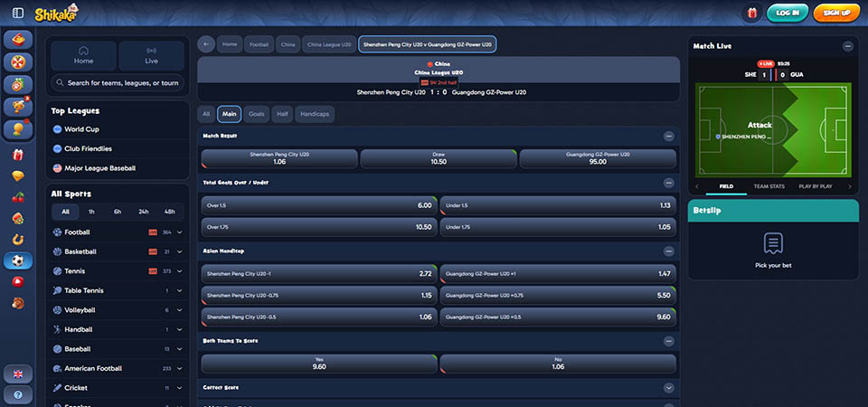Open the cherry slots icon in sidebar
This screenshot has width=868, height=407.
(18, 197)
